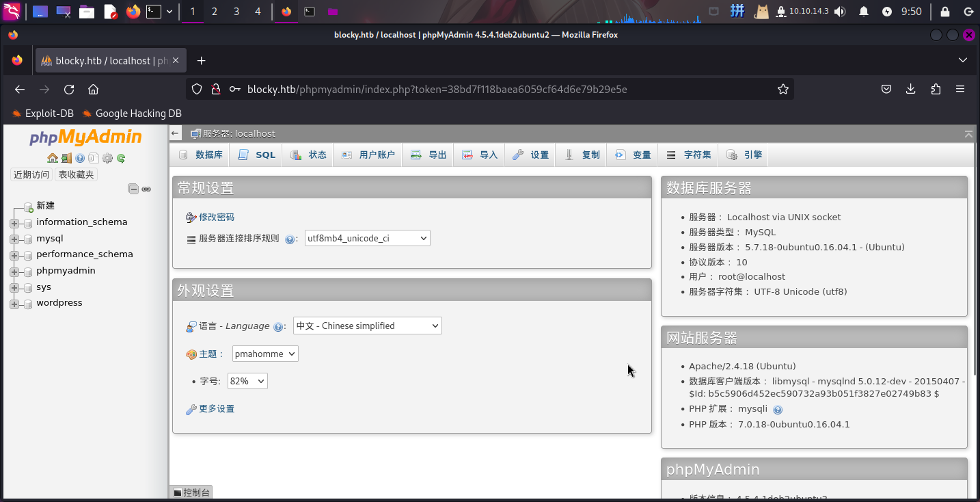Screen dimensions: 980x502
Task: Open the utf8mb4_unicode_ci collation dropdown
Action: pos(368,238)
